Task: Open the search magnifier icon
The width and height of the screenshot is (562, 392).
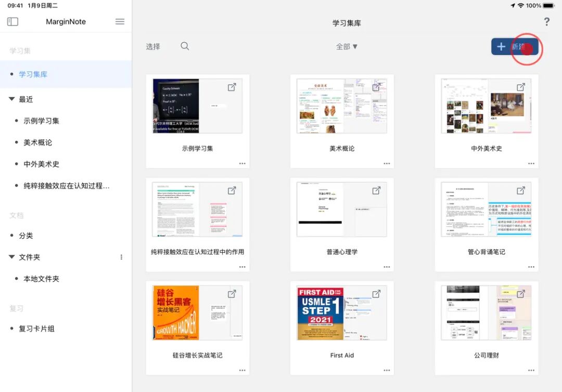Action: point(185,46)
